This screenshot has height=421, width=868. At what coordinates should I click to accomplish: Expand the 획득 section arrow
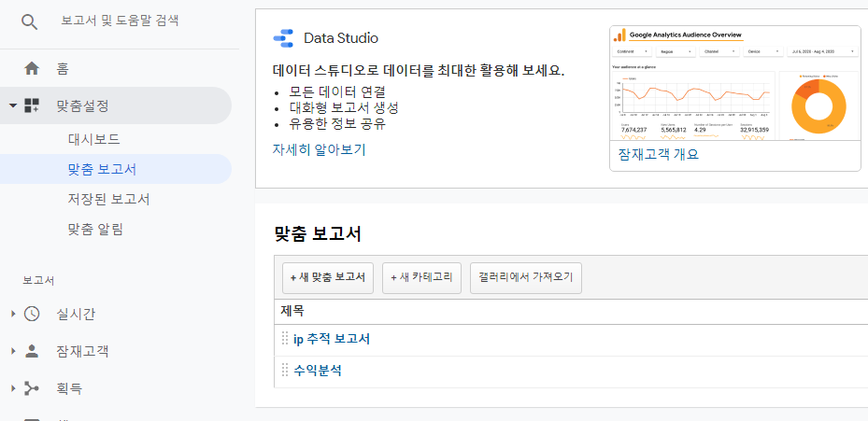coord(13,389)
